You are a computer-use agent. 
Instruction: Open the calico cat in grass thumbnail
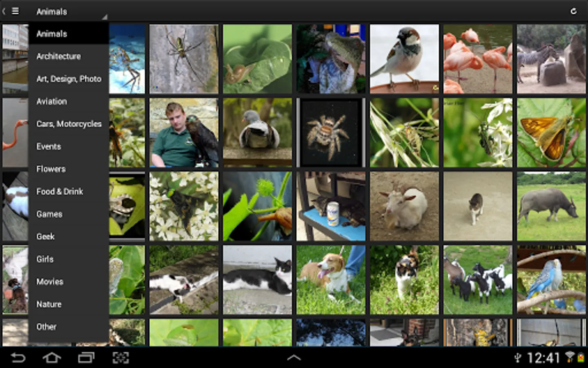404,280
